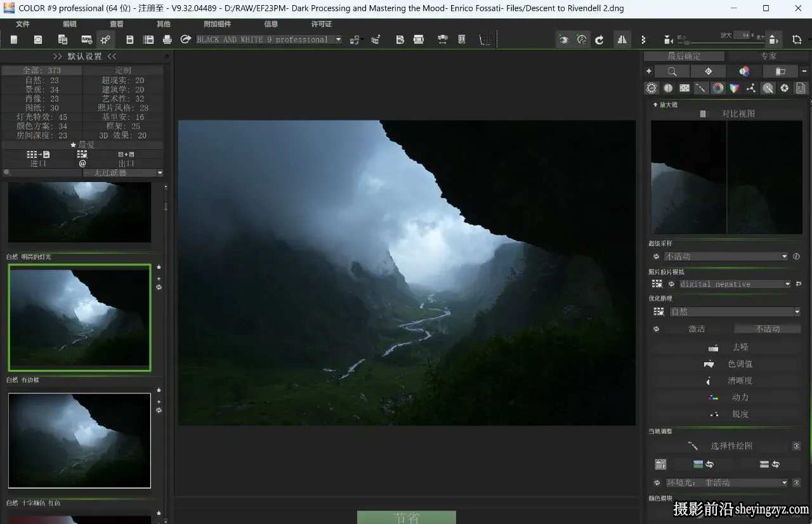This screenshot has height=524, width=812.
Task: Open the BLACK AND WHITE 9 professional dropdown
Action: click(x=269, y=39)
